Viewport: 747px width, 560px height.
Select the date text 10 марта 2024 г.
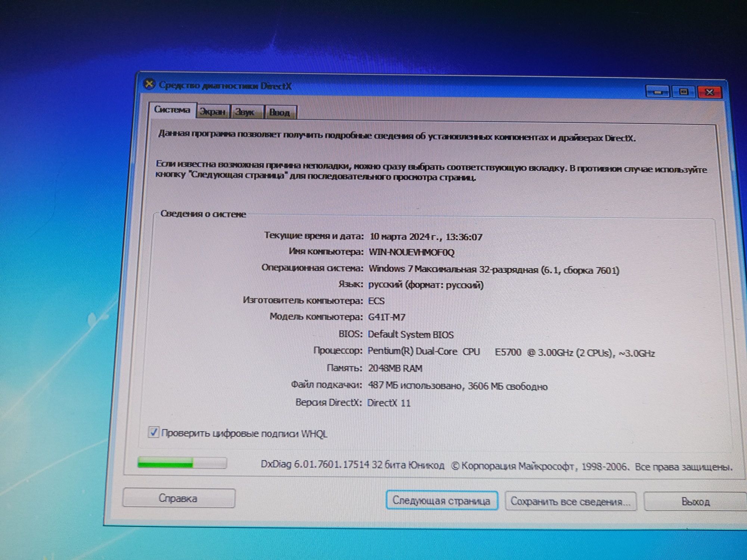coord(405,237)
